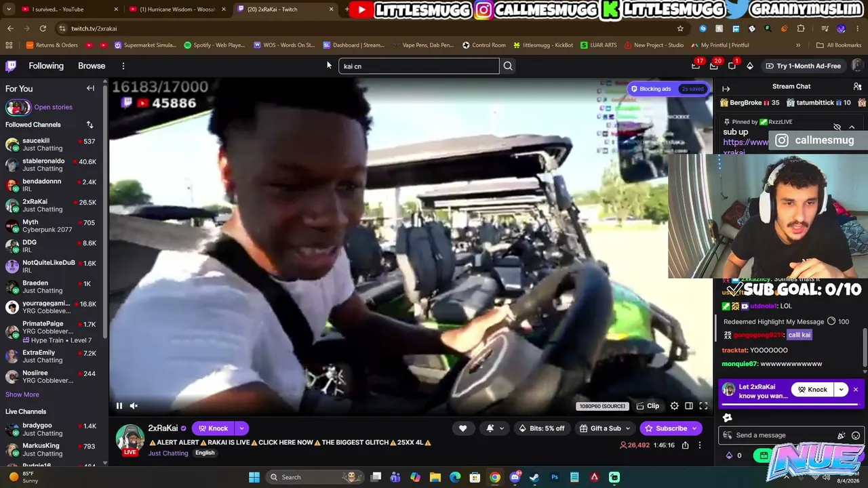Click the Bits: 5% off button

click(x=541, y=428)
